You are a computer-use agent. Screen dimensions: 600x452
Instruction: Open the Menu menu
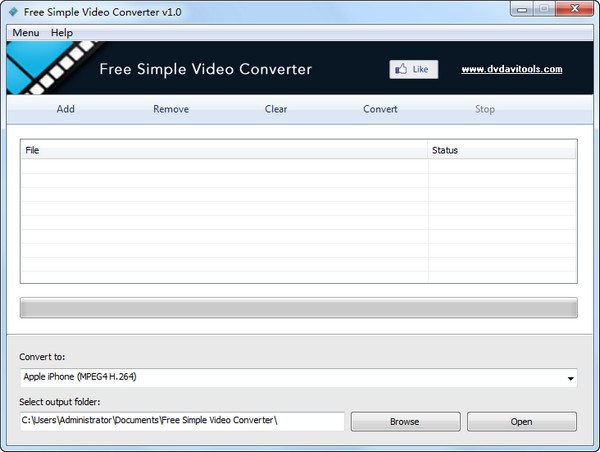[26, 33]
